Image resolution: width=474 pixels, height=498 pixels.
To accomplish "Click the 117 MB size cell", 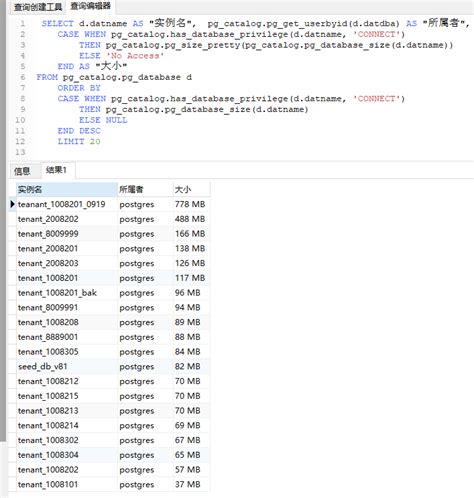I will point(191,278).
